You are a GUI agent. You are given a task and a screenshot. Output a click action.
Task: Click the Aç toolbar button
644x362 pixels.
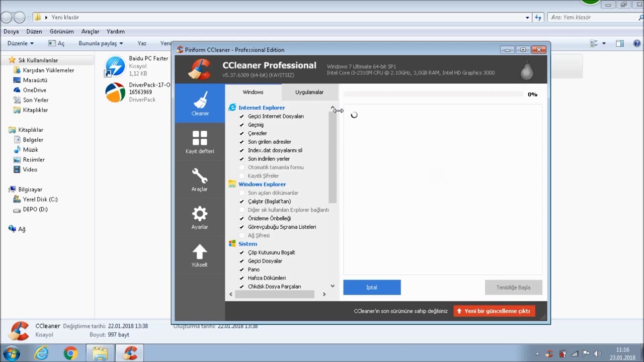pyautogui.click(x=56, y=44)
